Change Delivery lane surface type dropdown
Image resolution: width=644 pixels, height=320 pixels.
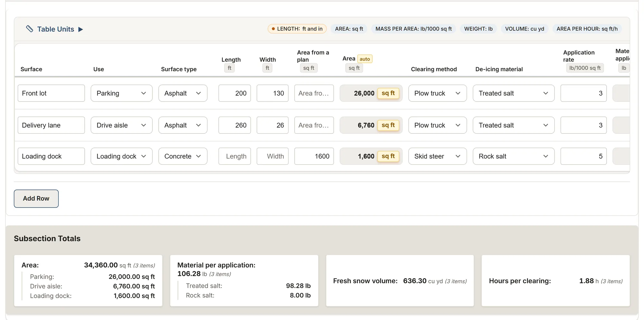(183, 125)
